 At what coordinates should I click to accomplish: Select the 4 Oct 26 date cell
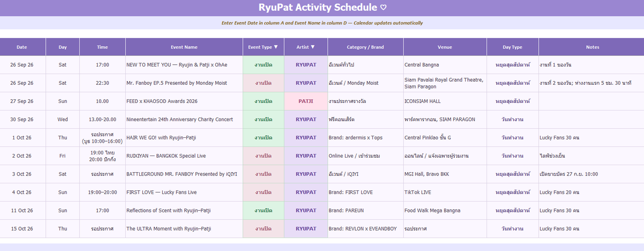pos(23,192)
